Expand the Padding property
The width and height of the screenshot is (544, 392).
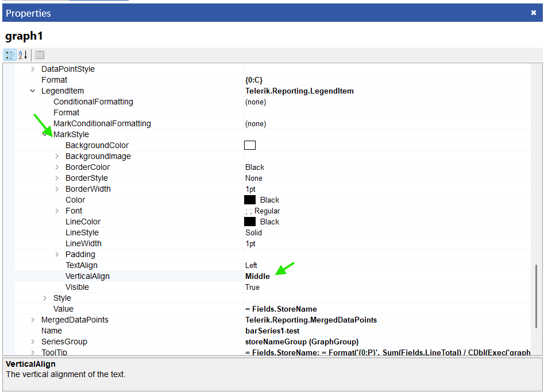57,254
